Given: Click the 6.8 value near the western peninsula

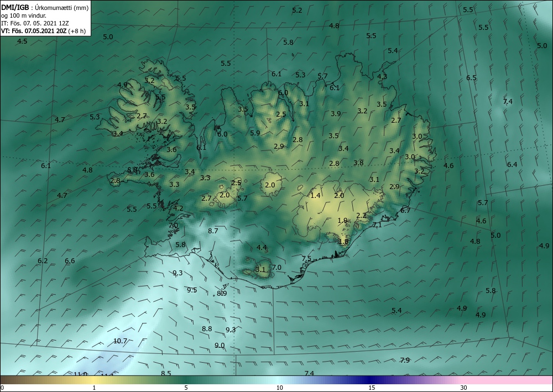Looking at the screenshot, I should 132,170.
